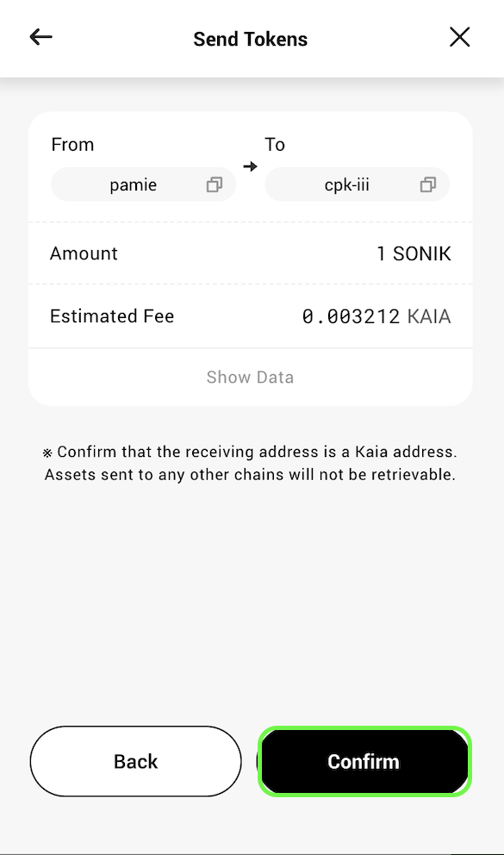This screenshot has height=855, width=504.
Task: Copy the cpk-iii recipient address
Action: click(427, 184)
